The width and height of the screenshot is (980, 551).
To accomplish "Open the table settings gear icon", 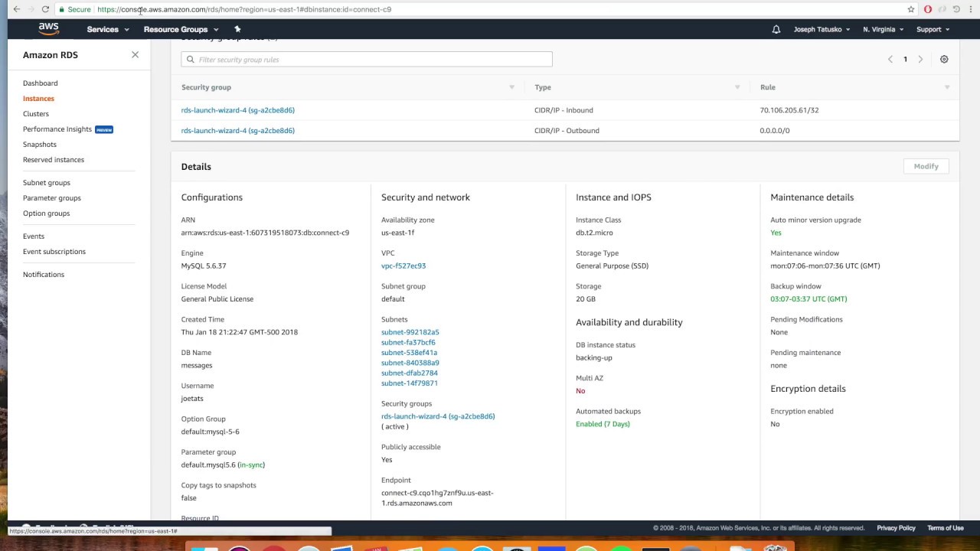I will click(x=944, y=59).
